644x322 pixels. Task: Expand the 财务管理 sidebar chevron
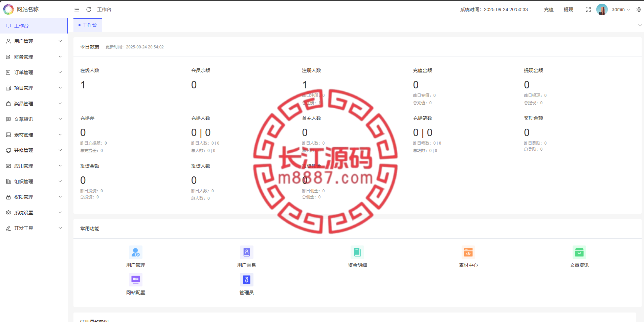[60, 57]
